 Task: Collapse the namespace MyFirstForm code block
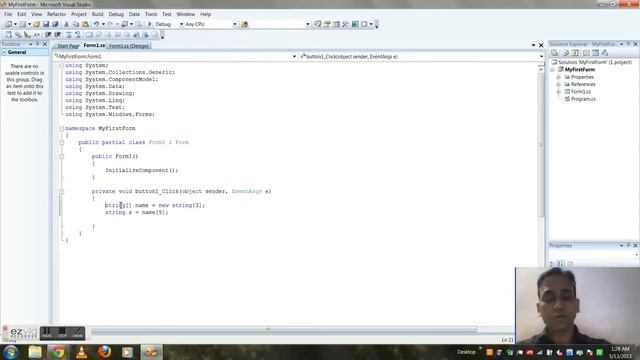click(x=61, y=129)
